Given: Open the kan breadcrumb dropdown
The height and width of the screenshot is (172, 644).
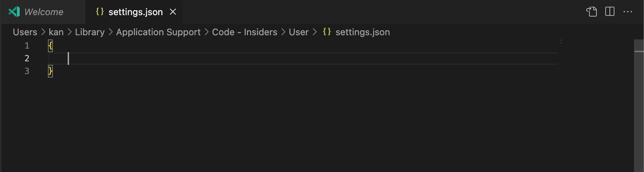Looking at the screenshot, I should click(56, 32).
